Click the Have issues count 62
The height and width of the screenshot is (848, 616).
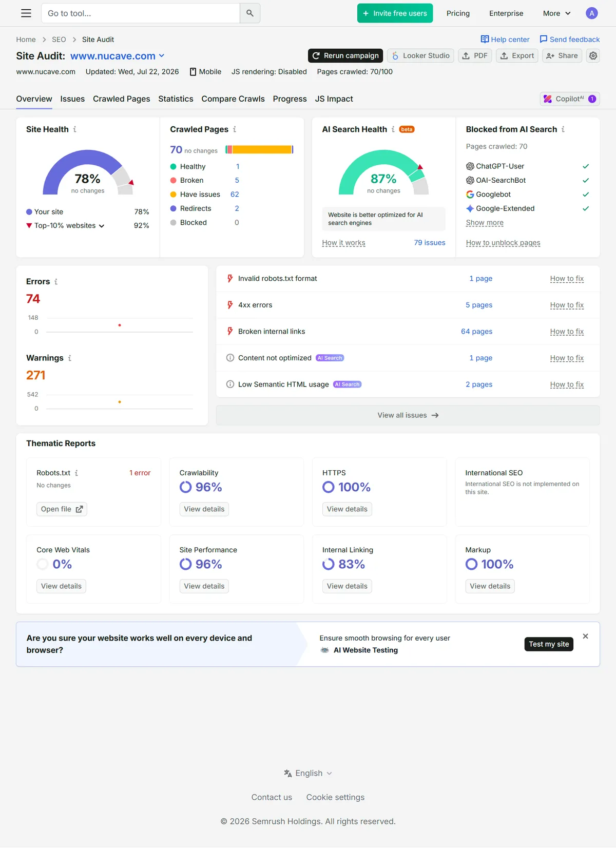coord(235,195)
